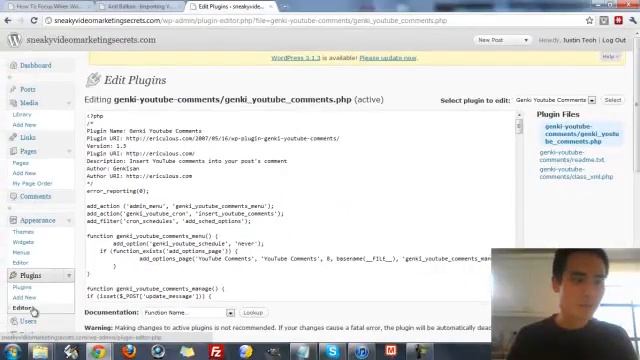Open Pages menu in sidebar

(x=28, y=151)
